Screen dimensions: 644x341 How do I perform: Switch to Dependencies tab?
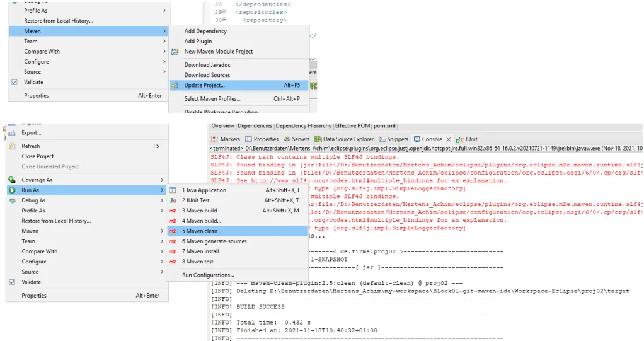pos(255,125)
